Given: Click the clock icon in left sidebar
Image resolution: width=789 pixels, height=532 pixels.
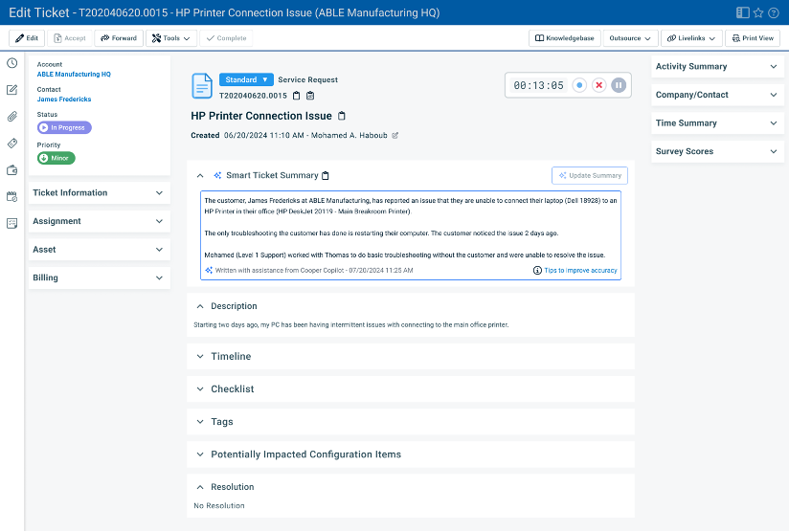Looking at the screenshot, I should coord(12,63).
